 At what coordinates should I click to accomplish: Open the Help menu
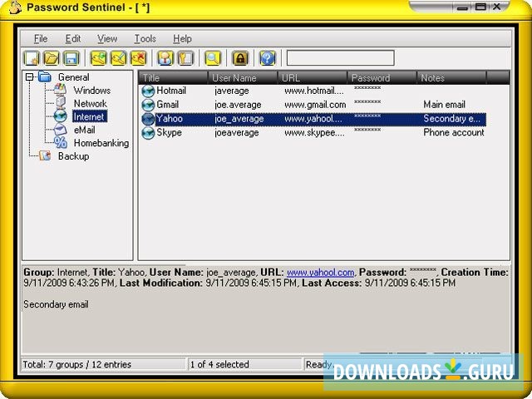click(x=182, y=39)
